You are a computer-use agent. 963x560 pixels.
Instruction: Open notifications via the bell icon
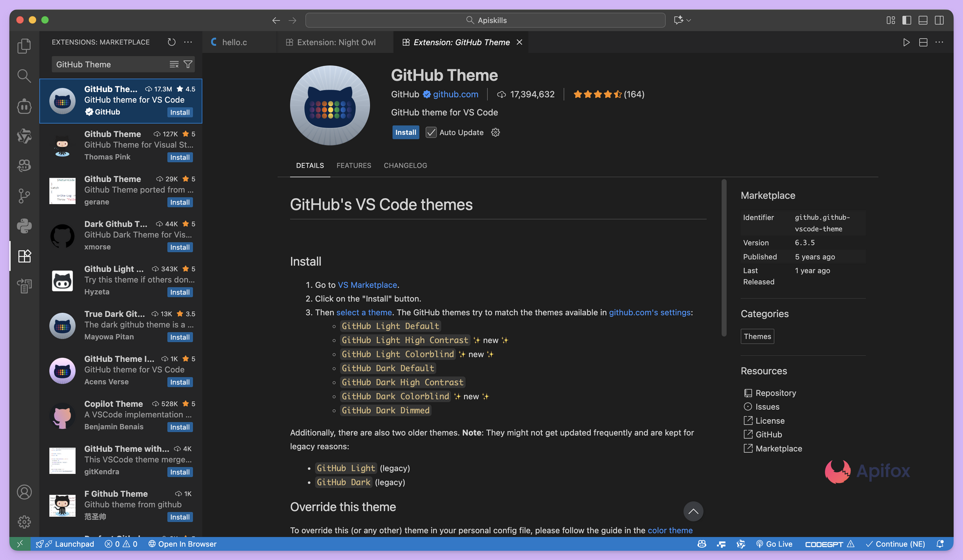point(939,544)
